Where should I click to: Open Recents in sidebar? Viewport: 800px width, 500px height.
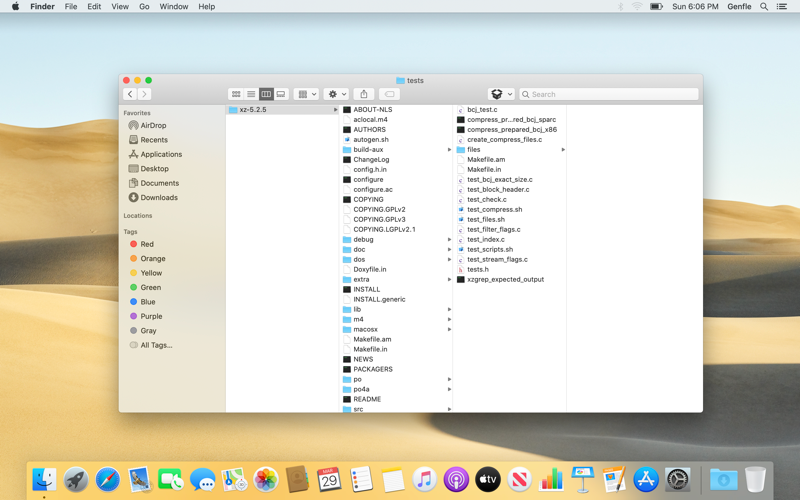coord(148,140)
